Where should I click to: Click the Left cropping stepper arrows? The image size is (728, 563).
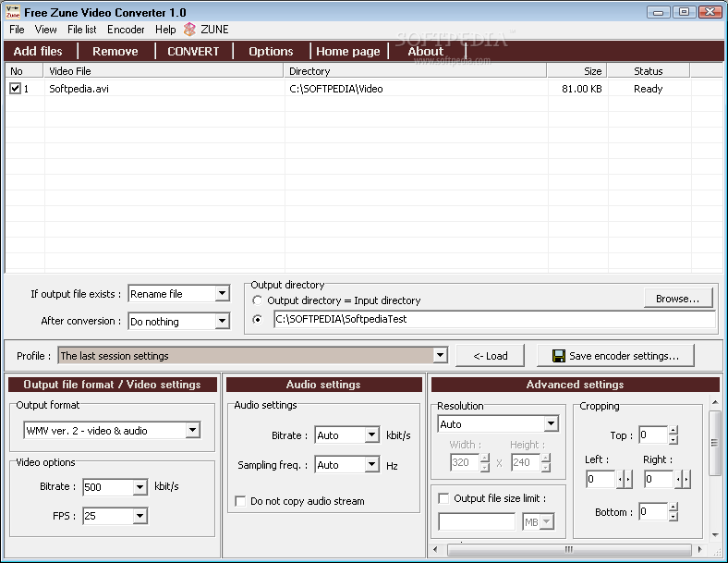coord(625,479)
